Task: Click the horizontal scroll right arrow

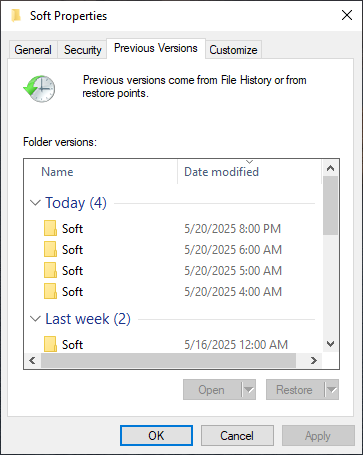Action: tap(313, 360)
